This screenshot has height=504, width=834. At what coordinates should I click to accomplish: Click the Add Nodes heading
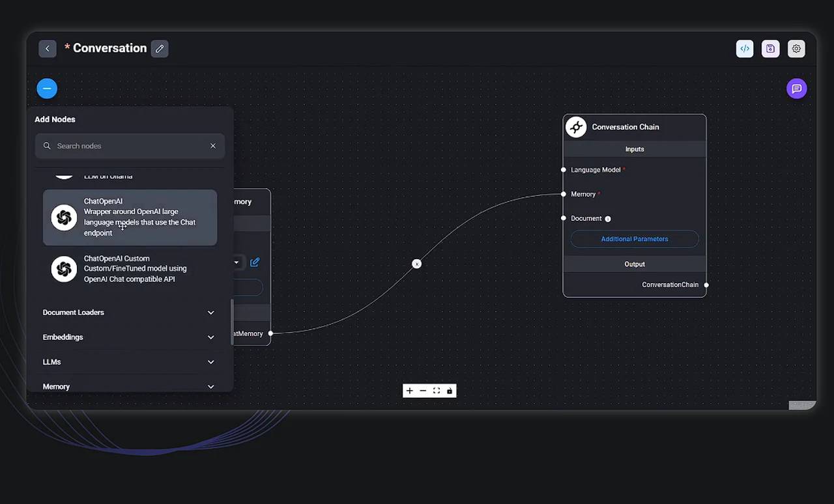[x=55, y=119]
